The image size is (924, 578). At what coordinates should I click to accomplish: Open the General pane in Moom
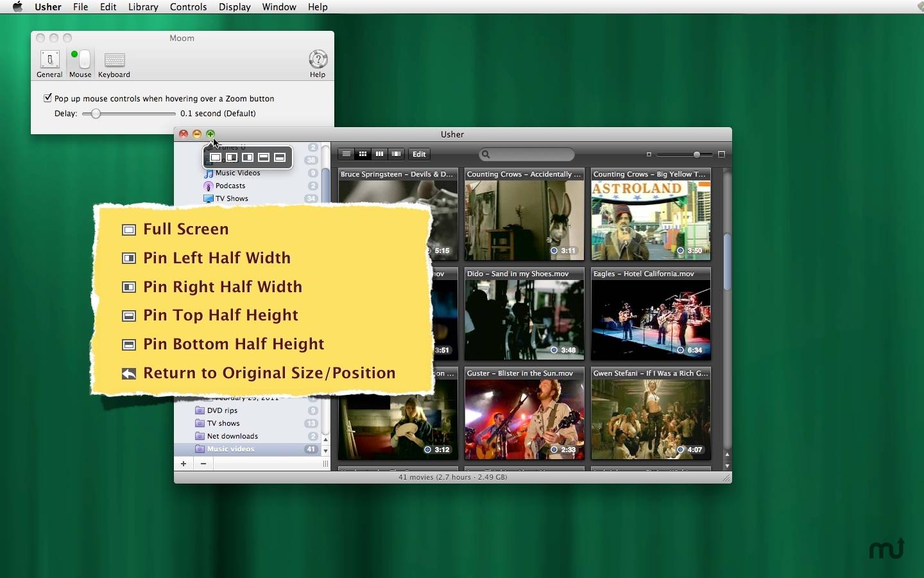pyautogui.click(x=49, y=64)
